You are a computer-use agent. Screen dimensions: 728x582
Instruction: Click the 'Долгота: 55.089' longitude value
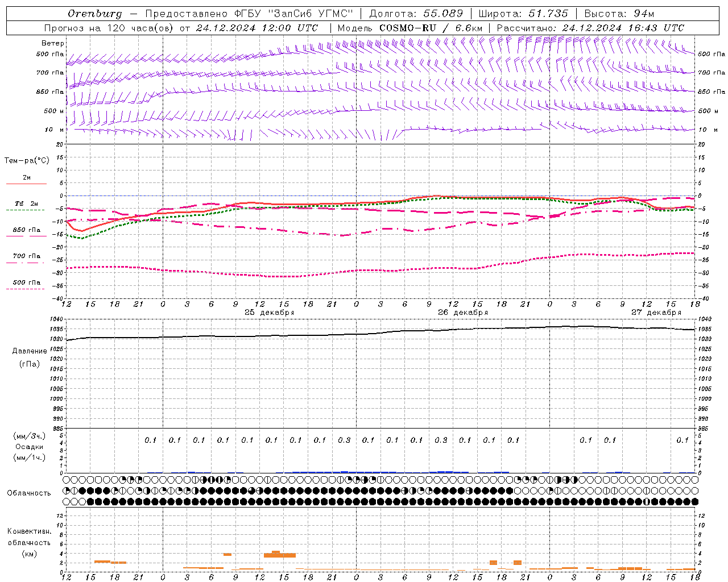point(416,14)
